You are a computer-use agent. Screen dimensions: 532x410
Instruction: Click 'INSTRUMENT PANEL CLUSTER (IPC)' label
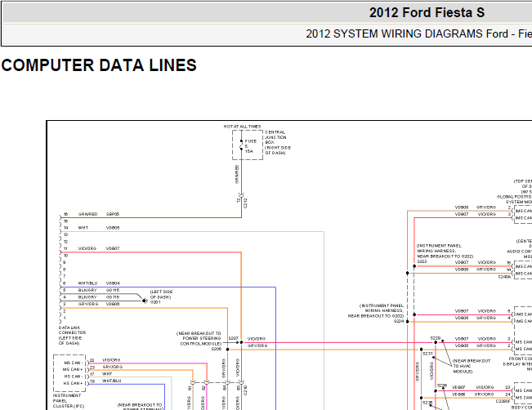pos(68,401)
